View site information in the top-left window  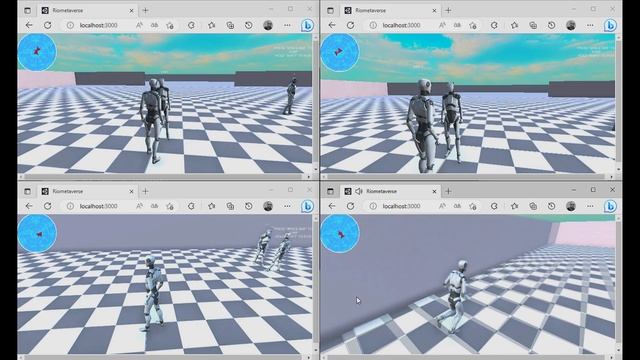pos(70,25)
